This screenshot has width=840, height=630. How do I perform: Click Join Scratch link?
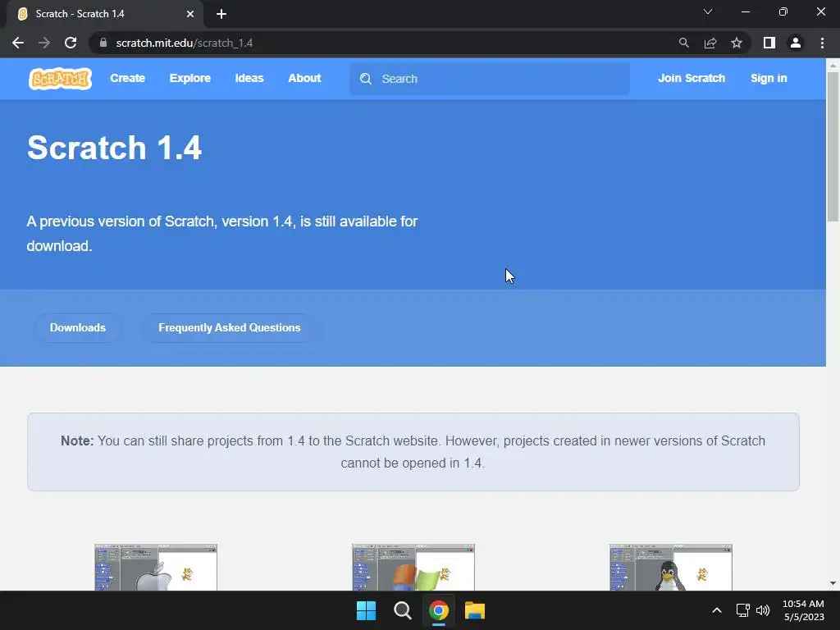coord(691,78)
